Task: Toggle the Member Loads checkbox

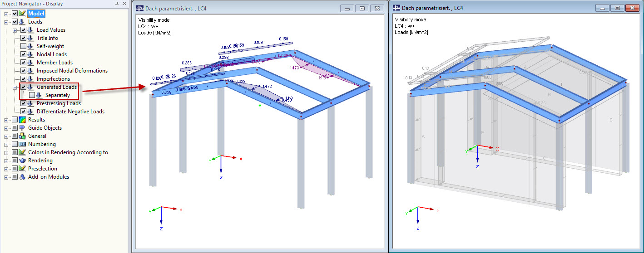Action: (23, 63)
